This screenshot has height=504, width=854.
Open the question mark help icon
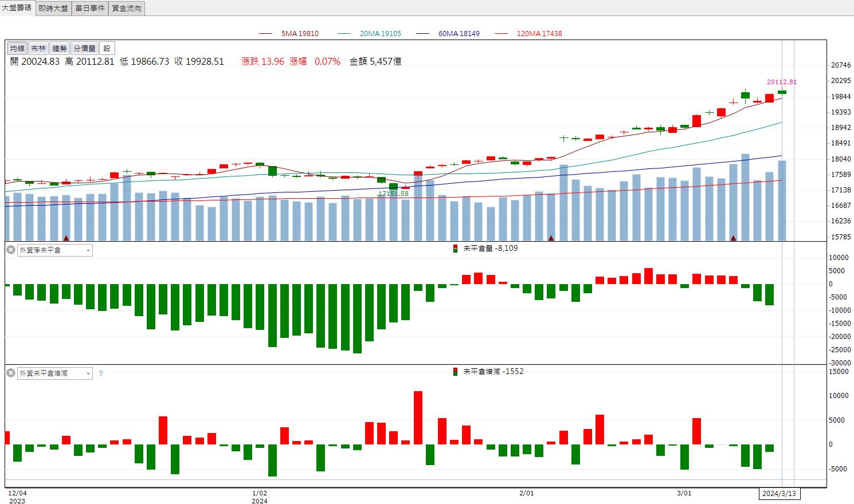tap(101, 373)
